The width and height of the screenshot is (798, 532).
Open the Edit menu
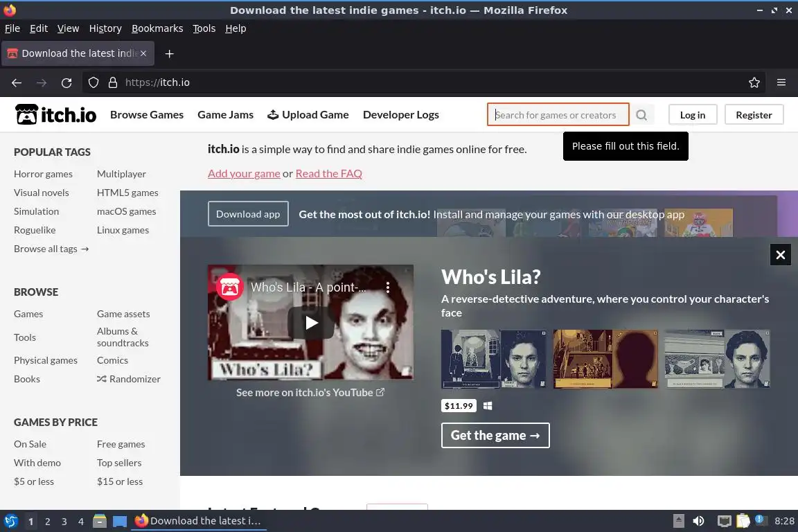[39, 28]
